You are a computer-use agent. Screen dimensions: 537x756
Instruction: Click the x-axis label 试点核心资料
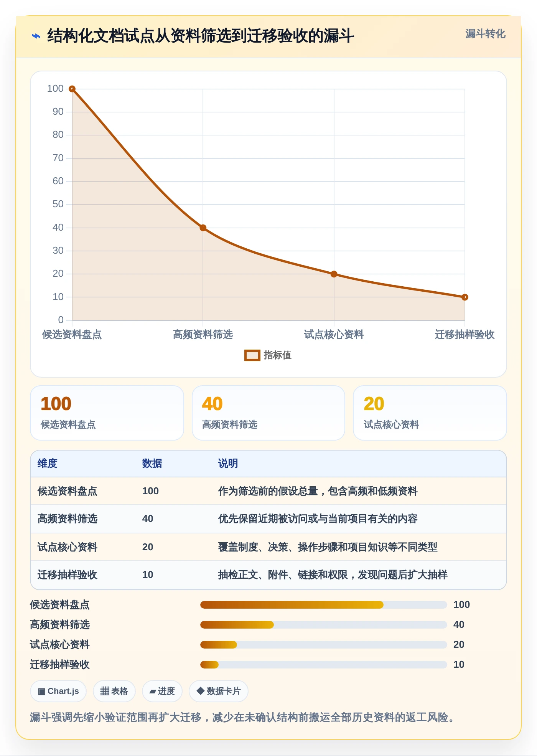click(334, 335)
